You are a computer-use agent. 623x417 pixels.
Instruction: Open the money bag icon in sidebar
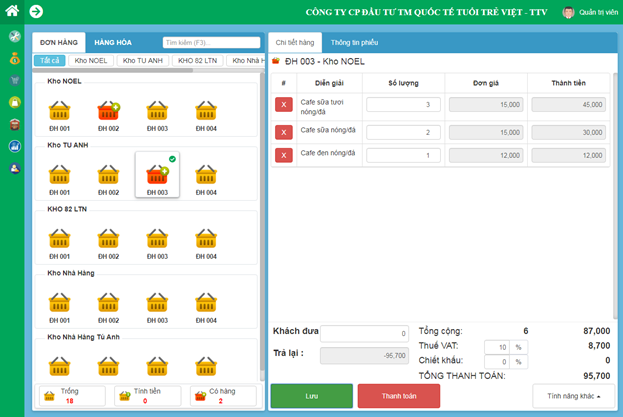(x=14, y=59)
